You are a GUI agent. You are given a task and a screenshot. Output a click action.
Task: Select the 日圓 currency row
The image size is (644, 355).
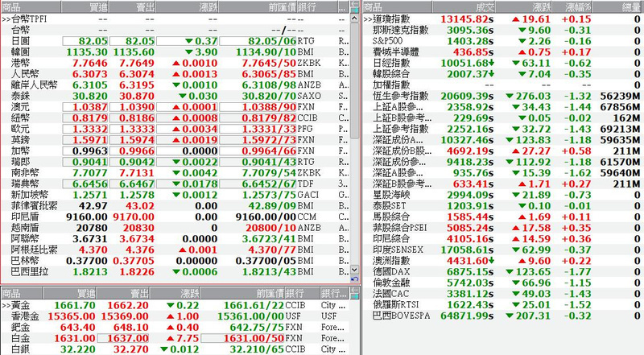point(175,41)
